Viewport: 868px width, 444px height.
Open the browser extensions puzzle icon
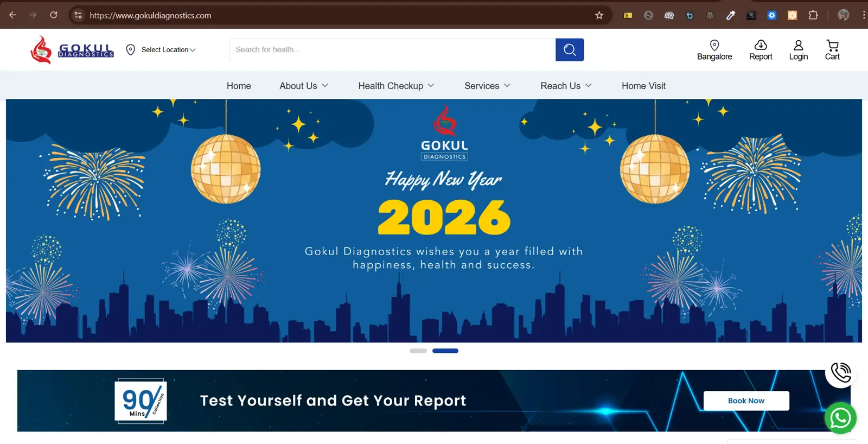tap(813, 15)
